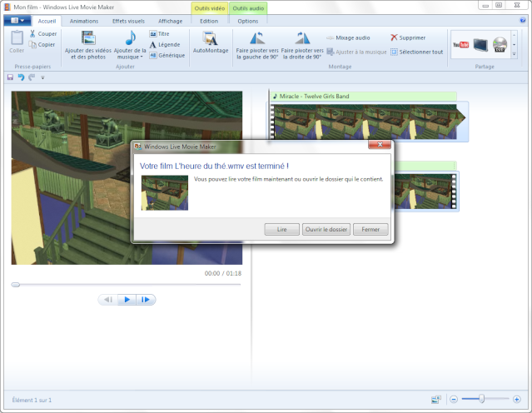
Task: Click Fermer button in the dialog
Action: coord(370,230)
